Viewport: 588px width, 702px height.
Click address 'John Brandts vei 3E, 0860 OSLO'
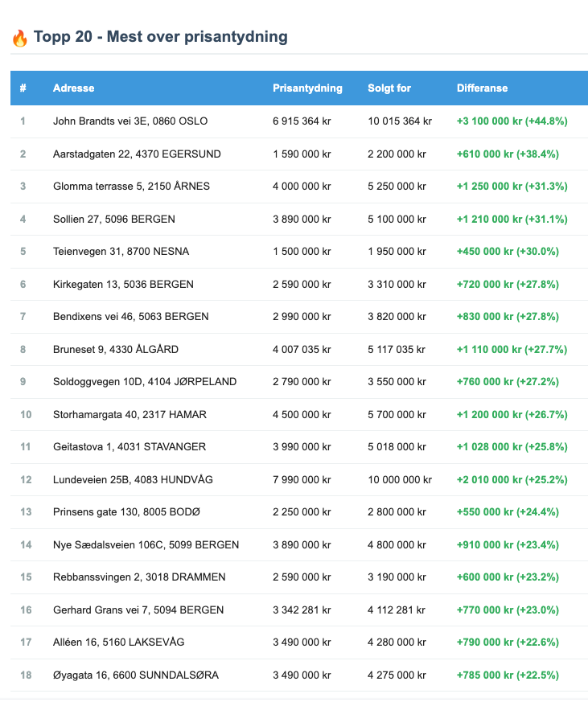(130, 121)
